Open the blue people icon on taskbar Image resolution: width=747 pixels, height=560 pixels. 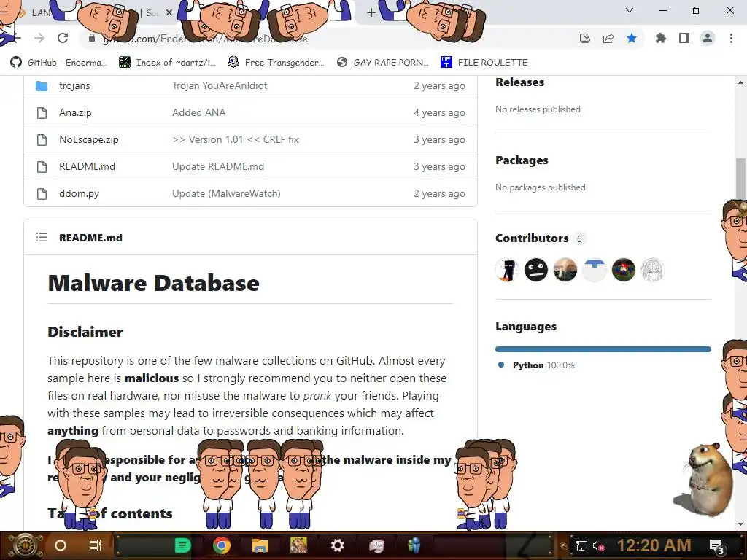click(x=414, y=545)
